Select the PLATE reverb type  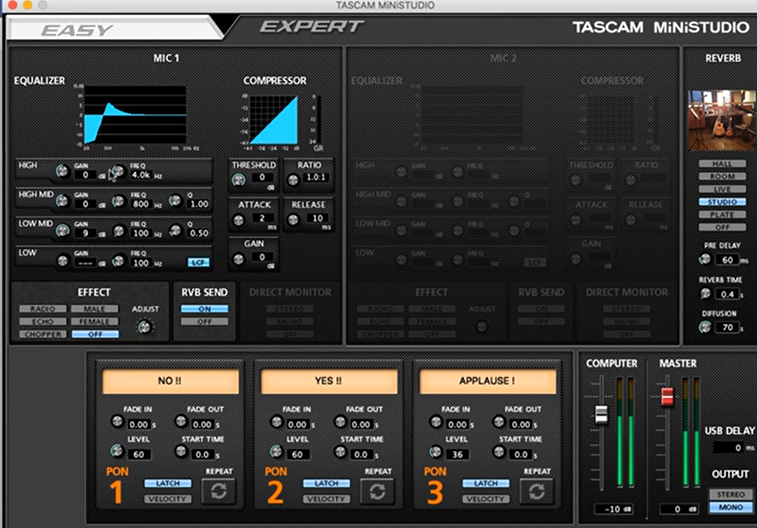[722, 214]
